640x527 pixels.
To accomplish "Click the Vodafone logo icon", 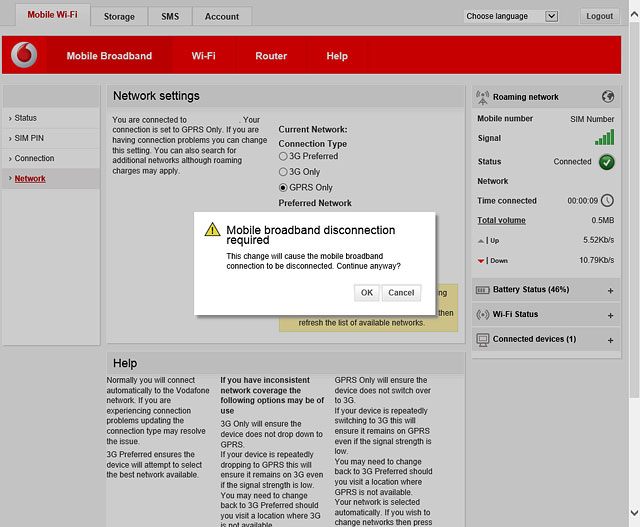I will [24, 54].
